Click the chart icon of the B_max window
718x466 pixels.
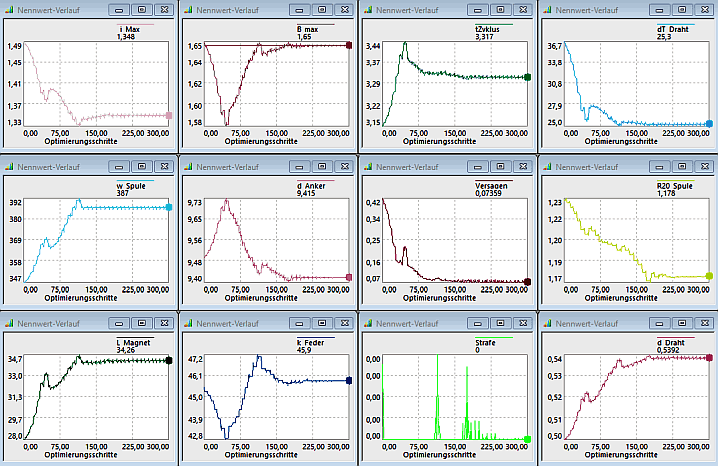(x=188, y=11)
